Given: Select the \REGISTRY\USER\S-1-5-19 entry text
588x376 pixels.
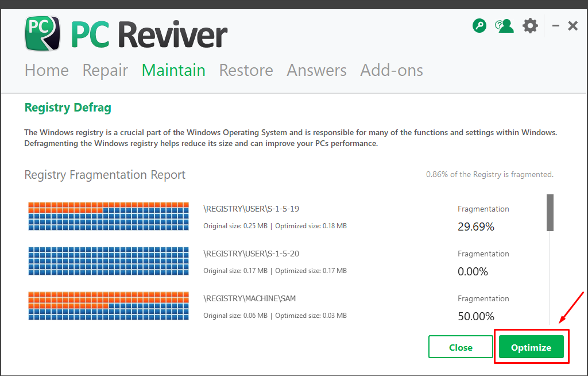Looking at the screenshot, I should (x=252, y=209).
